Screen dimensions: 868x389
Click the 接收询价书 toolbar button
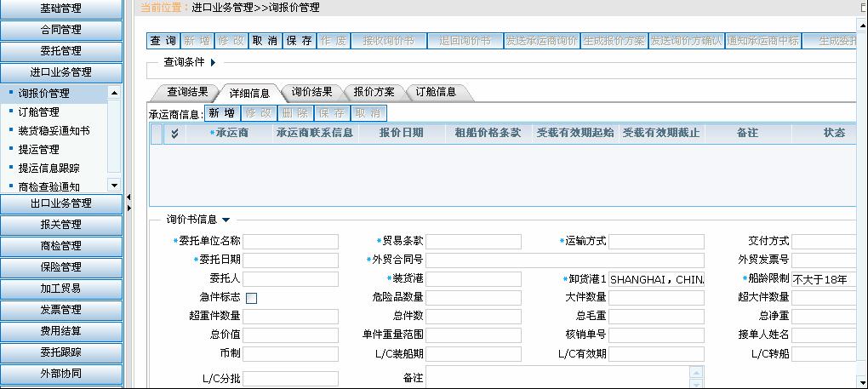pos(389,41)
